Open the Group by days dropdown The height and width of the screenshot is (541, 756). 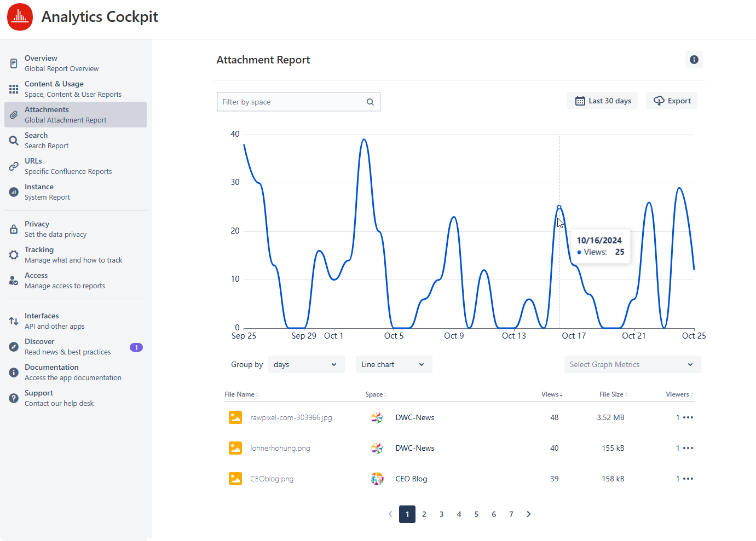point(306,364)
